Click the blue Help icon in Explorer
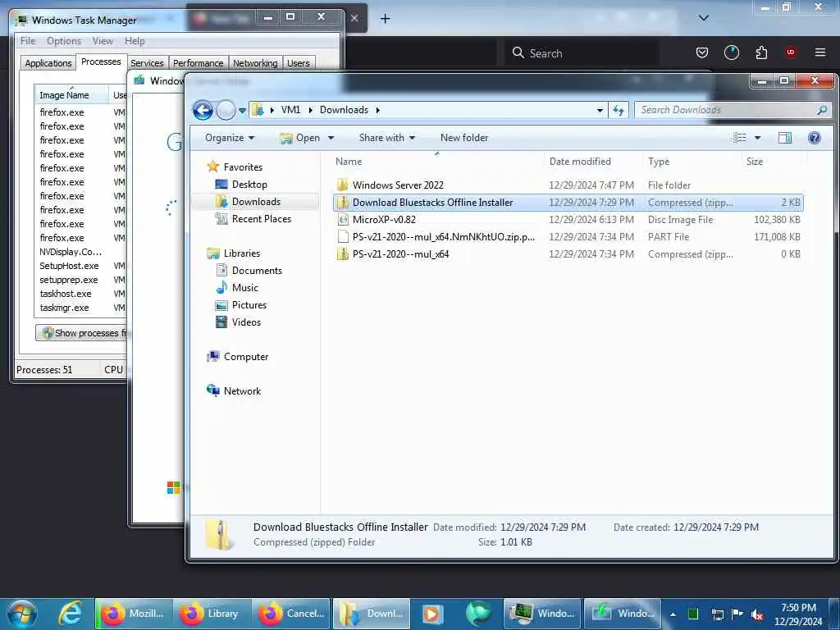 815,138
